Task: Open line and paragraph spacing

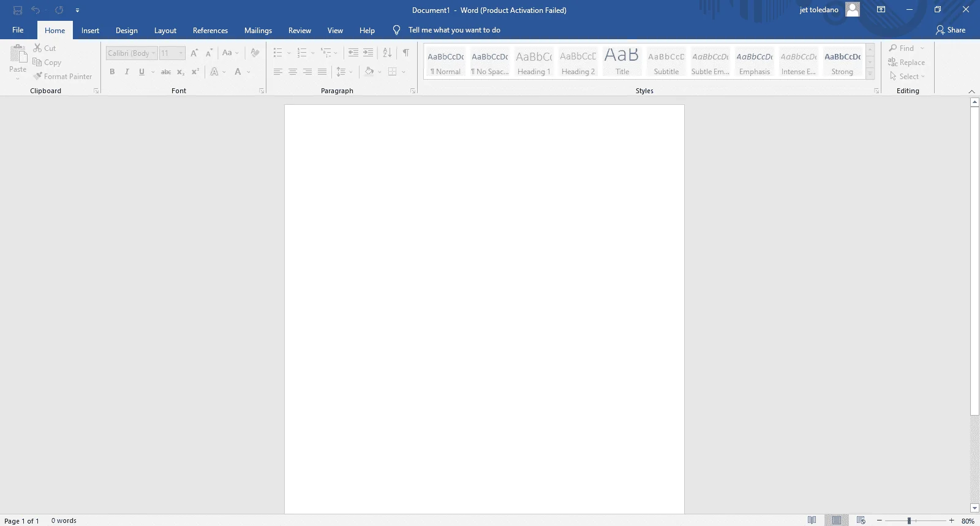Action: pyautogui.click(x=341, y=72)
